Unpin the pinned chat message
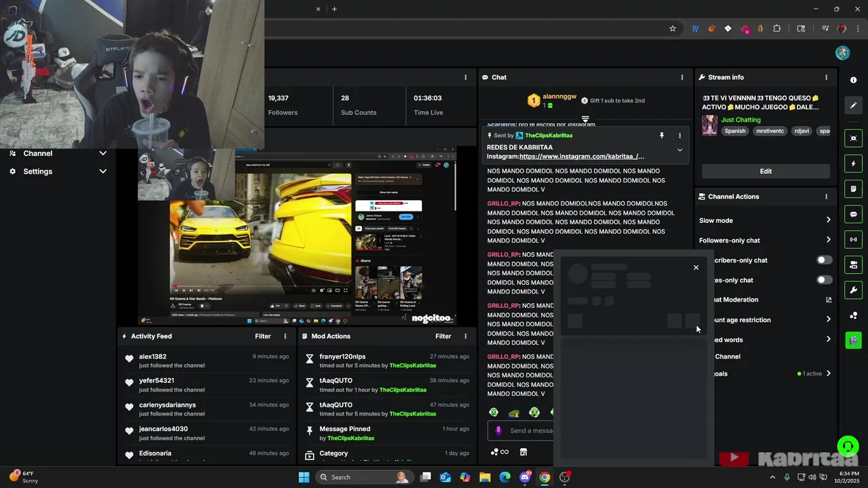This screenshot has height=488, width=868. tap(662, 136)
